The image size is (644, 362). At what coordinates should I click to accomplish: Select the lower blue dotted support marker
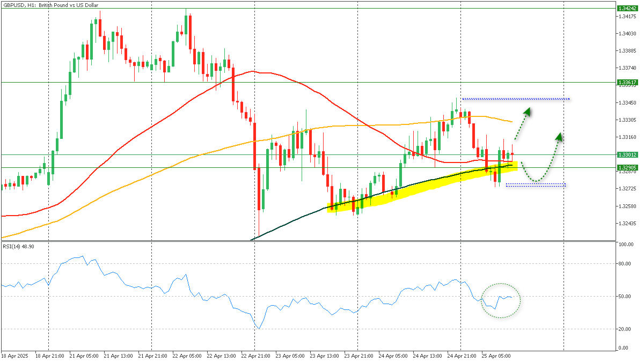(536, 185)
